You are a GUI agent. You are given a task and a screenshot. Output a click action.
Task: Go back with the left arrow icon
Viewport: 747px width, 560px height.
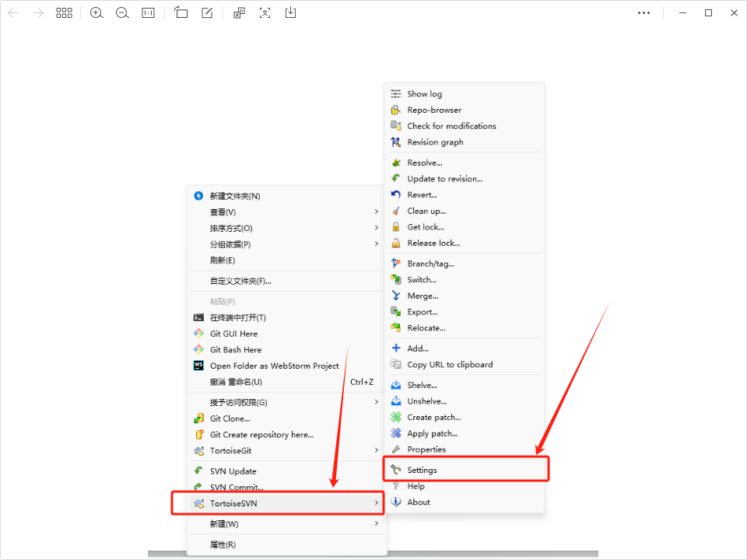click(13, 13)
